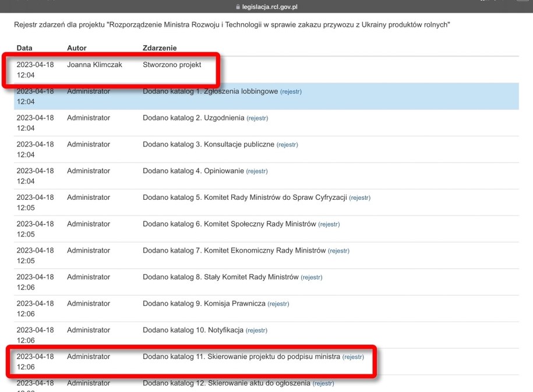This screenshot has height=392, width=533.
Task: Click the Autor column header
Action: [x=76, y=48]
